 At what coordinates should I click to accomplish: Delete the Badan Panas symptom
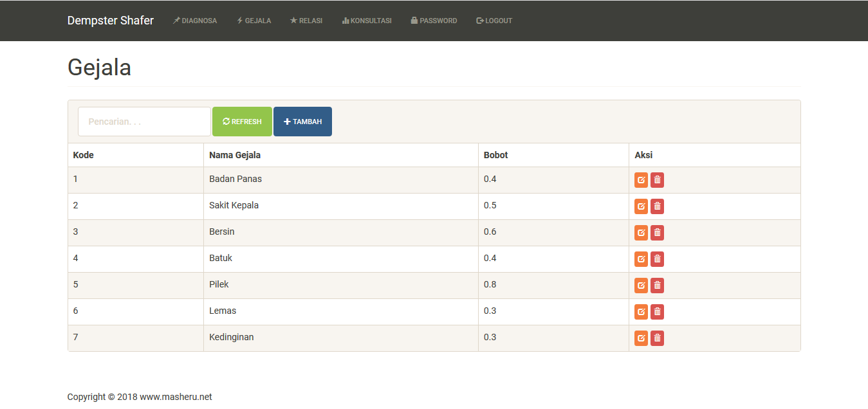tap(657, 180)
